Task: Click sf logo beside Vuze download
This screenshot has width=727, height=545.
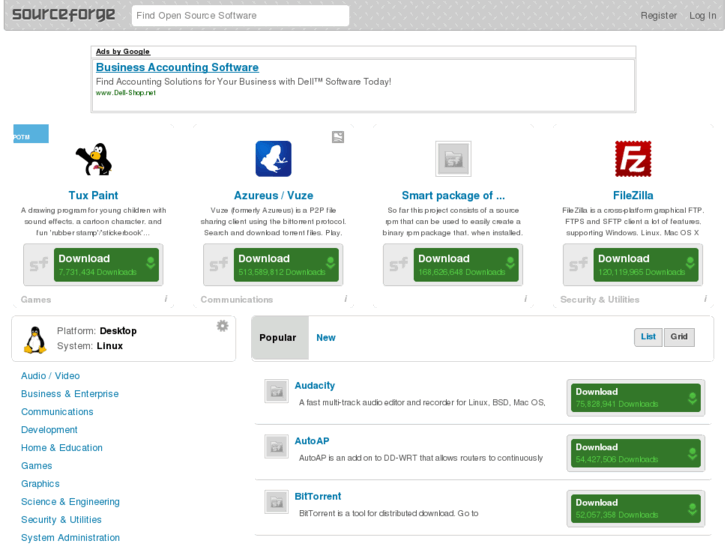Action: pos(219,264)
